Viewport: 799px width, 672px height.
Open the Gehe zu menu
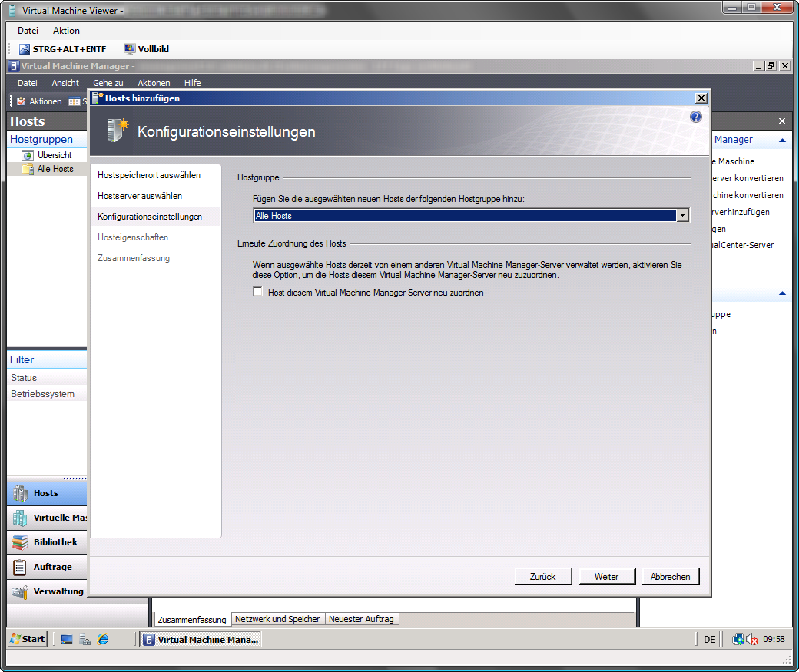(x=108, y=83)
